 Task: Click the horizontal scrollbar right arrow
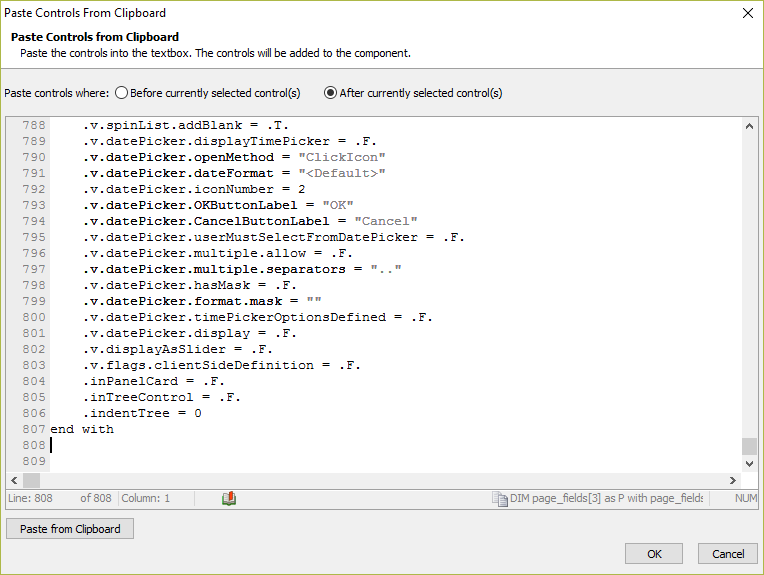733,480
